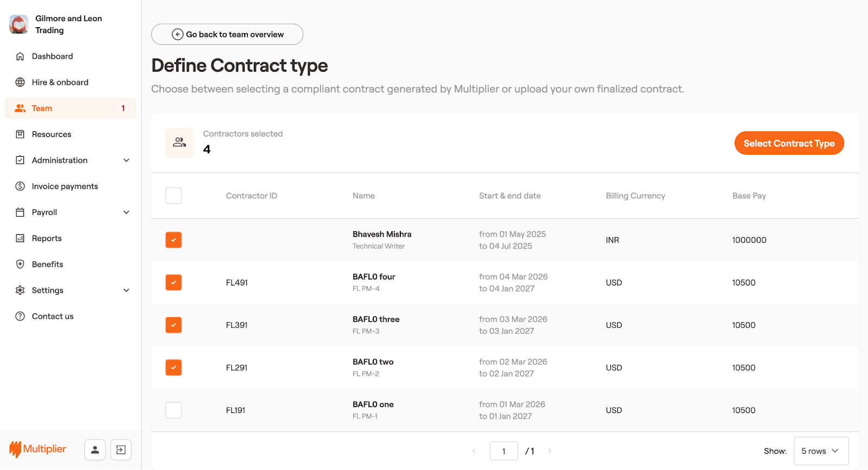Viewport: 868px width, 470px height.
Task: Click the logout icon beside profile
Action: 121,449
